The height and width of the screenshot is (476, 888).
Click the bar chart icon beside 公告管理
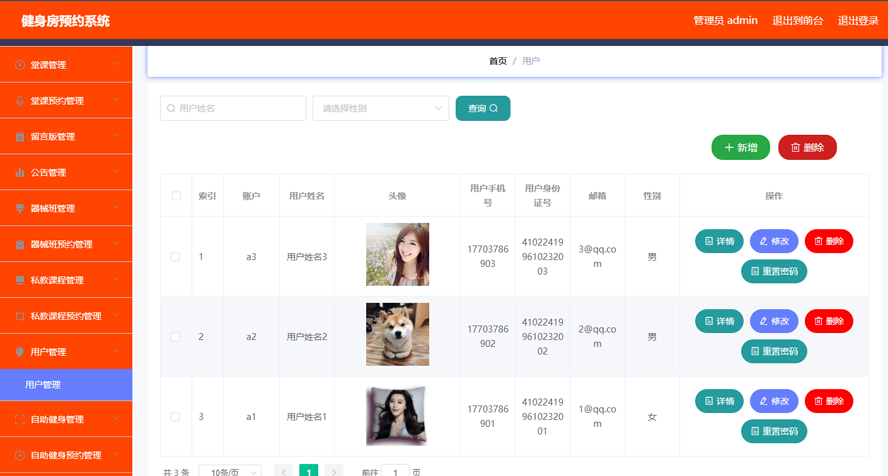[20, 173]
